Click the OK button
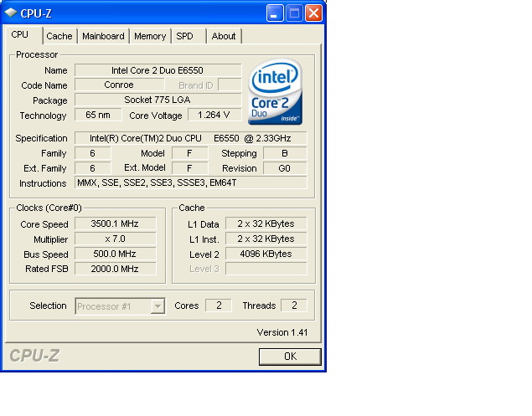Image resolution: width=532 pixels, height=416 pixels. pyautogui.click(x=290, y=357)
